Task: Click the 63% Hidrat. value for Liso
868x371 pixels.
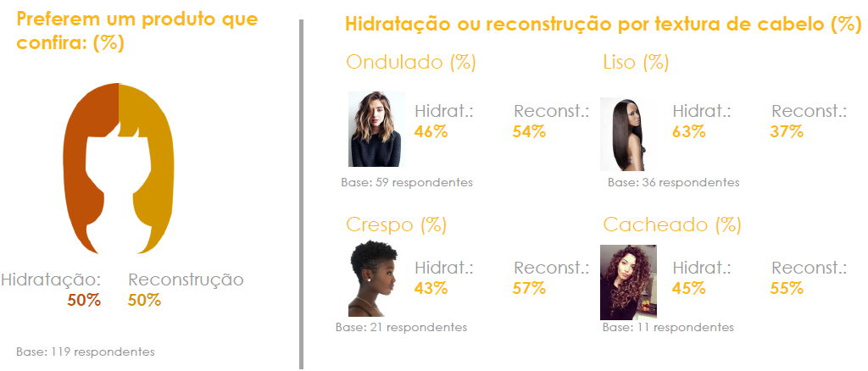Action: click(x=689, y=131)
